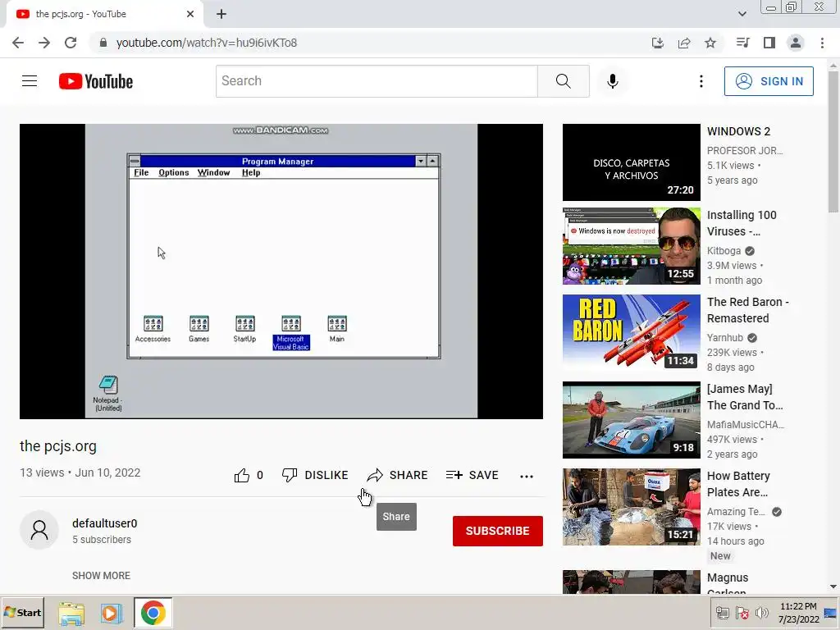Viewport: 840px width, 630px height.
Task: Click the video title the pcjs.org
Action: [58, 445]
